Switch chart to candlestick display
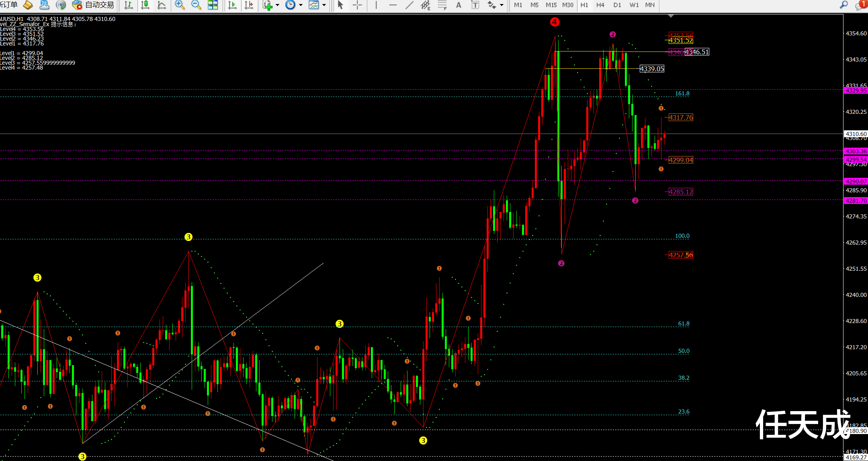The image size is (868, 461). point(145,5)
